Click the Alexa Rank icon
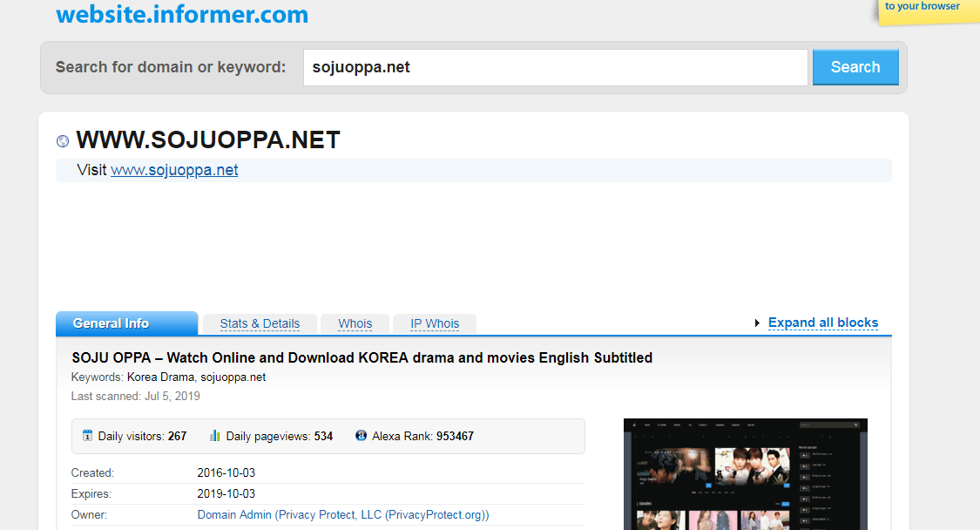 (361, 436)
